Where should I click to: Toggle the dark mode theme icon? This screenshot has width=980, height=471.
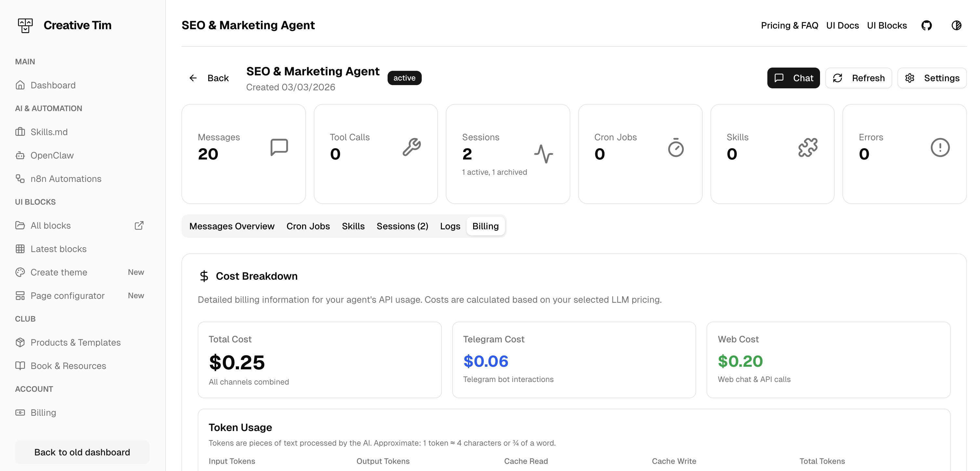coord(956,25)
